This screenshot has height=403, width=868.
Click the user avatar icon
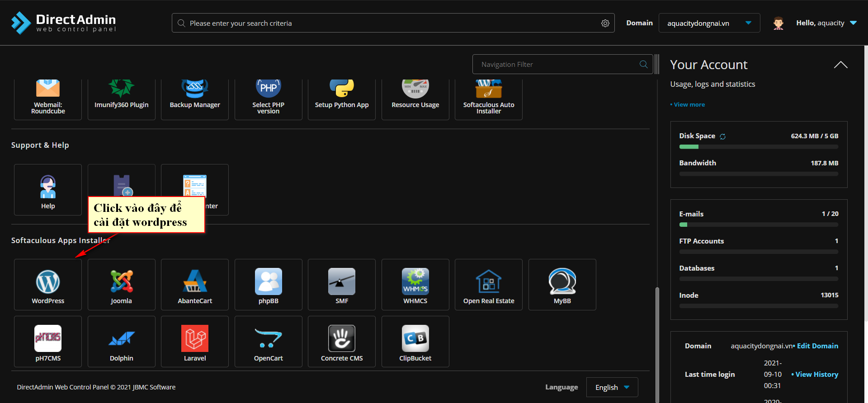(778, 23)
